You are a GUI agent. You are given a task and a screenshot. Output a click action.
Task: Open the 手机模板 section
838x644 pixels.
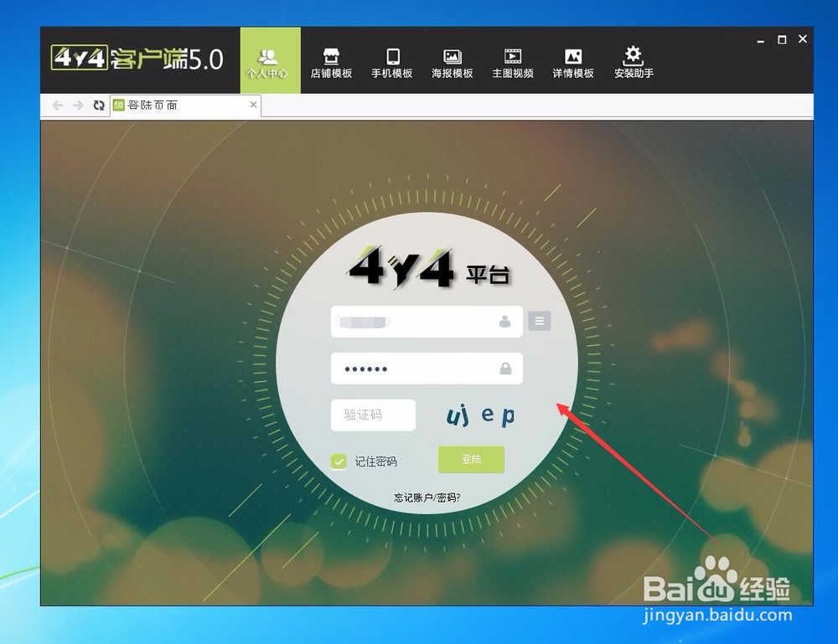(x=391, y=63)
